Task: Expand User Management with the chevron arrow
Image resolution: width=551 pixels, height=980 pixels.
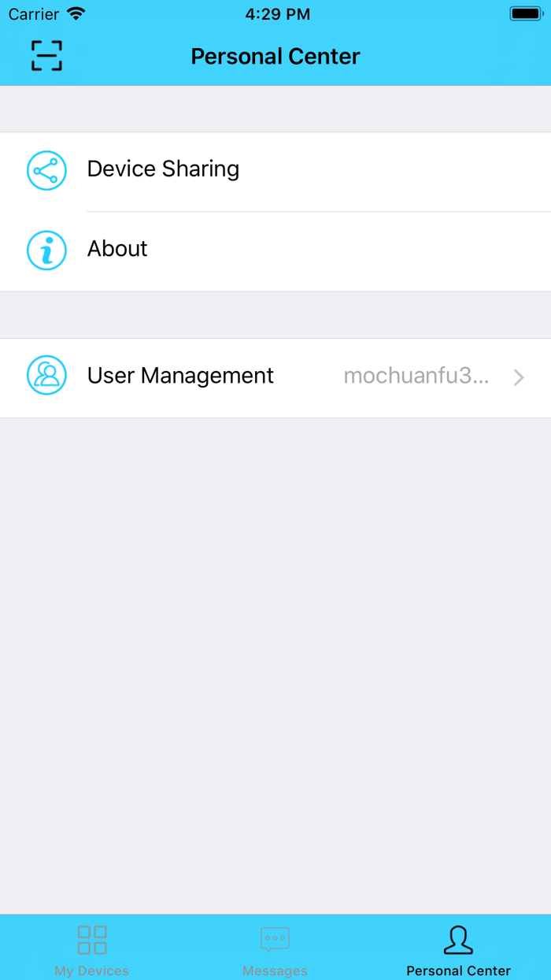Action: coord(519,378)
